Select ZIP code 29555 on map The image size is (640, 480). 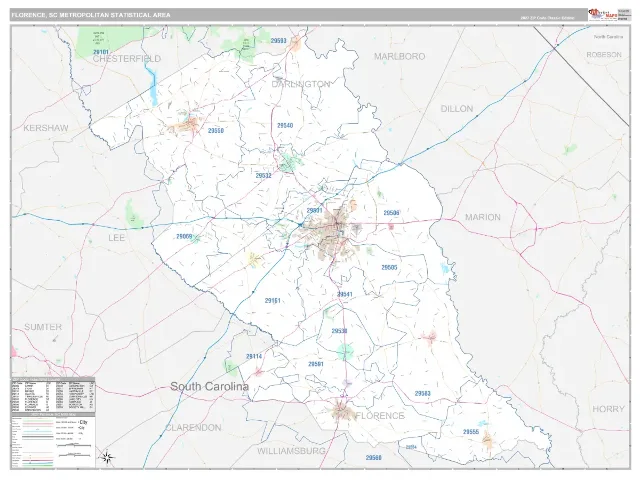(471, 432)
